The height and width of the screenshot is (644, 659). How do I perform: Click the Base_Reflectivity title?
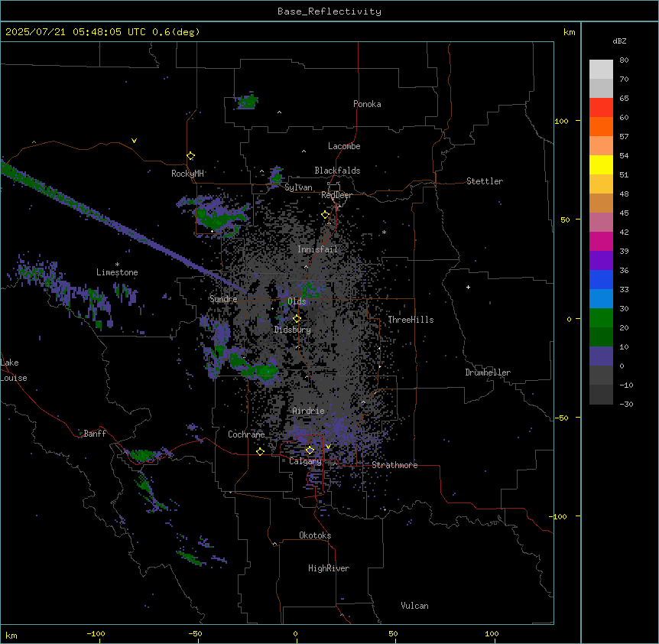coord(329,11)
